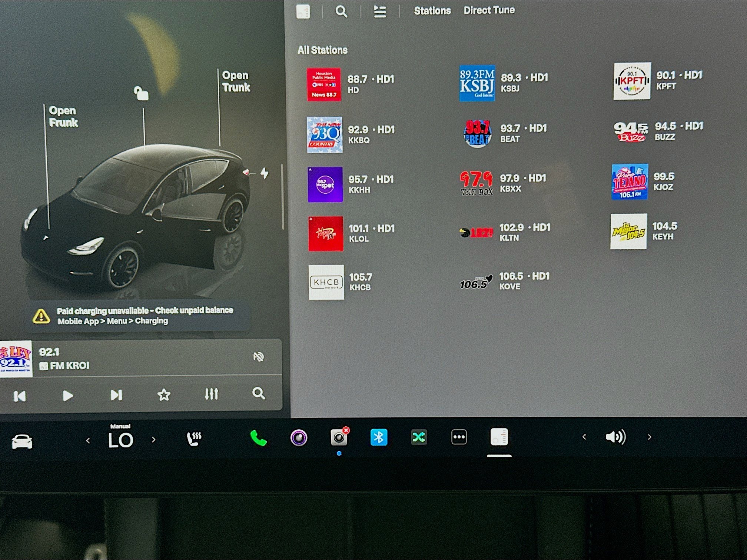The image size is (747, 560).
Task: Open the playlist queue icon
Action: [380, 12]
